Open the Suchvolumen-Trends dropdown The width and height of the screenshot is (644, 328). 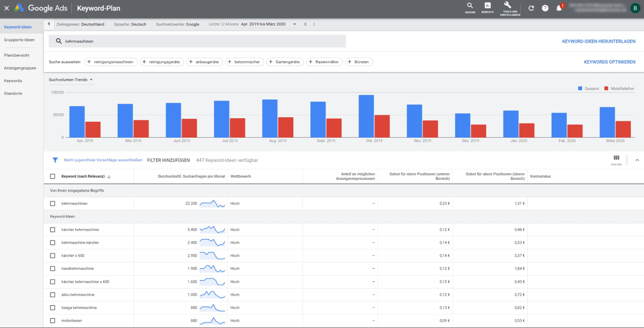point(71,80)
